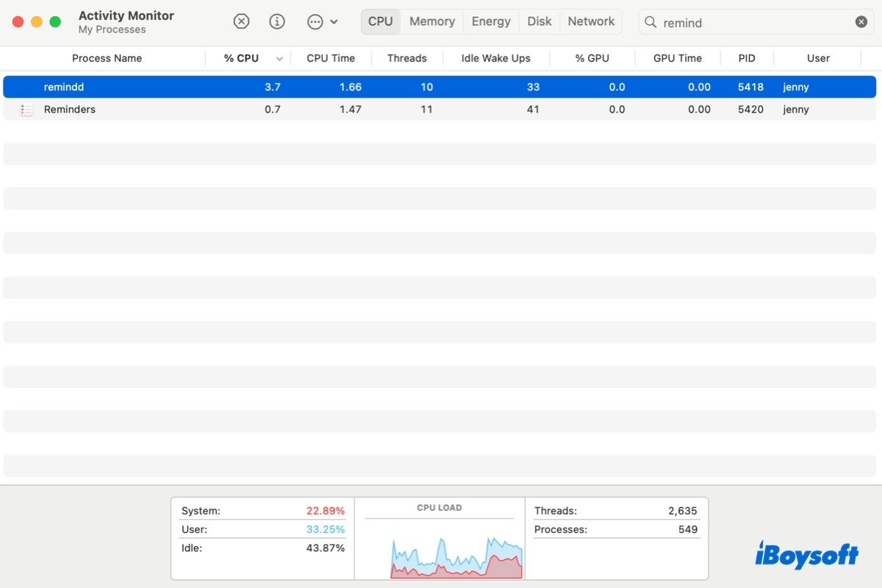Sort by User column
This screenshot has height=588, width=882.
pos(818,58)
